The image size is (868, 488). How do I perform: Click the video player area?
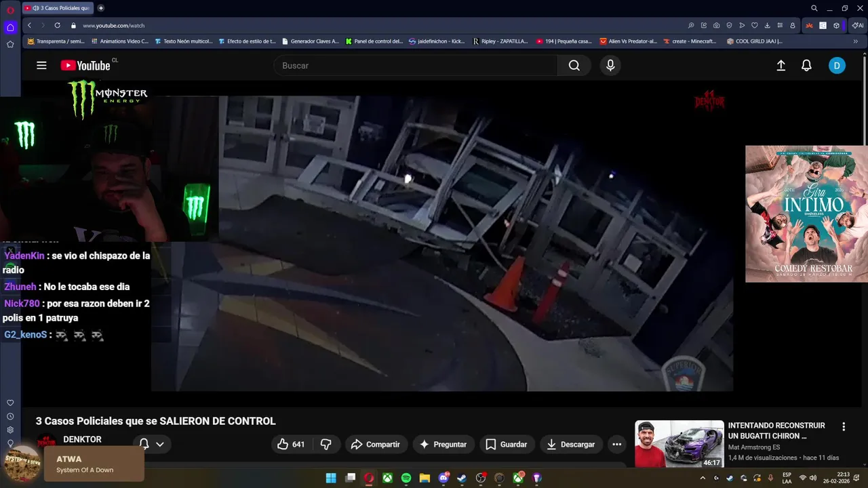pyautogui.click(x=441, y=243)
